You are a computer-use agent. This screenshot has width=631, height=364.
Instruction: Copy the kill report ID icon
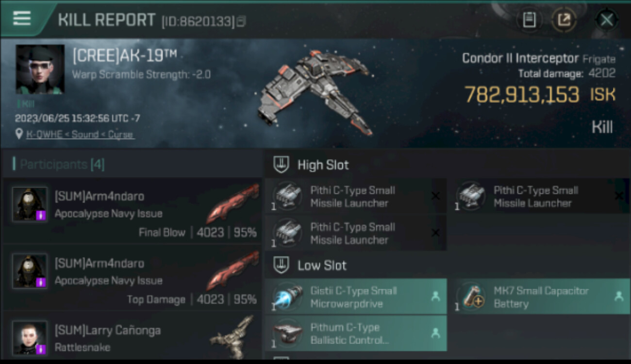[241, 21]
